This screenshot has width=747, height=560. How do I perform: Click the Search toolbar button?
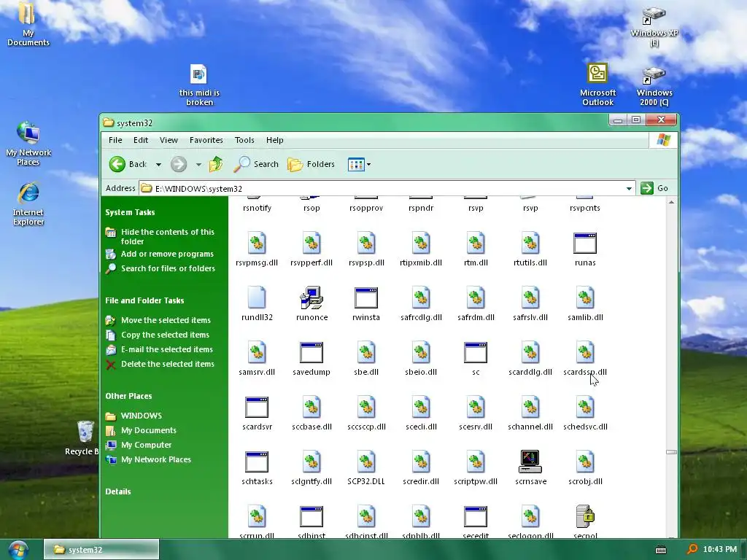point(256,164)
